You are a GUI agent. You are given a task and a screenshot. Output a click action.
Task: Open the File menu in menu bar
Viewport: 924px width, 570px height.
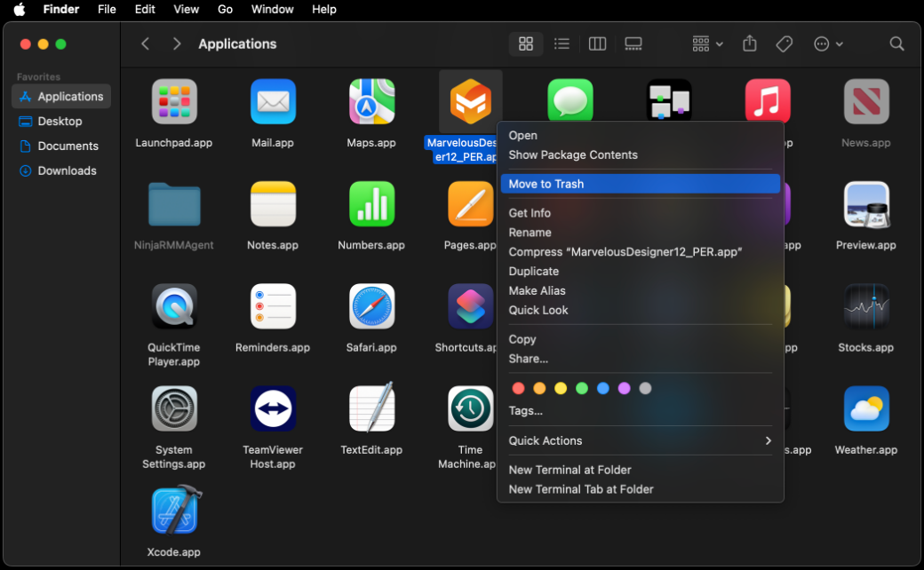107,10
